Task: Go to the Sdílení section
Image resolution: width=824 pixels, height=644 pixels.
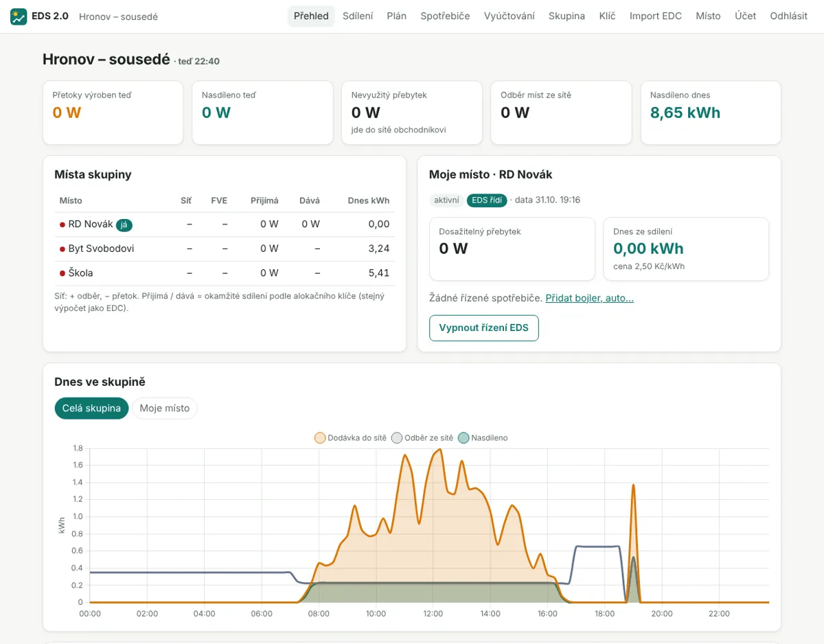Action: (x=358, y=16)
